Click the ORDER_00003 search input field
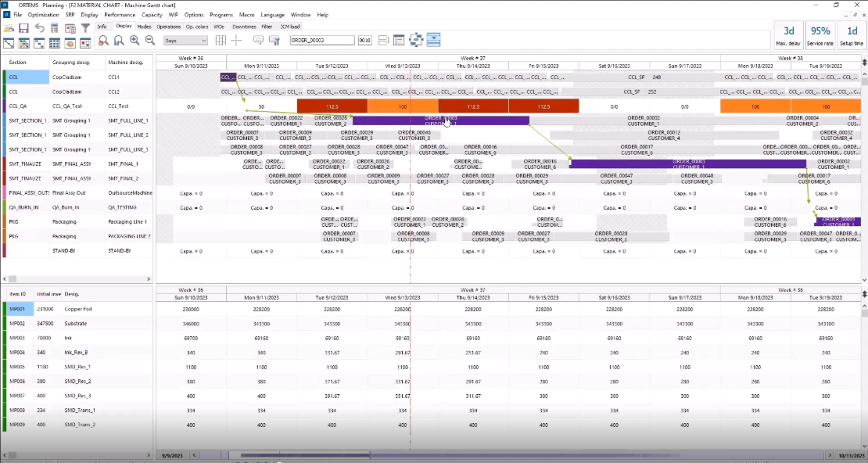Image resolution: width=868 pixels, height=463 pixels. 321,41
